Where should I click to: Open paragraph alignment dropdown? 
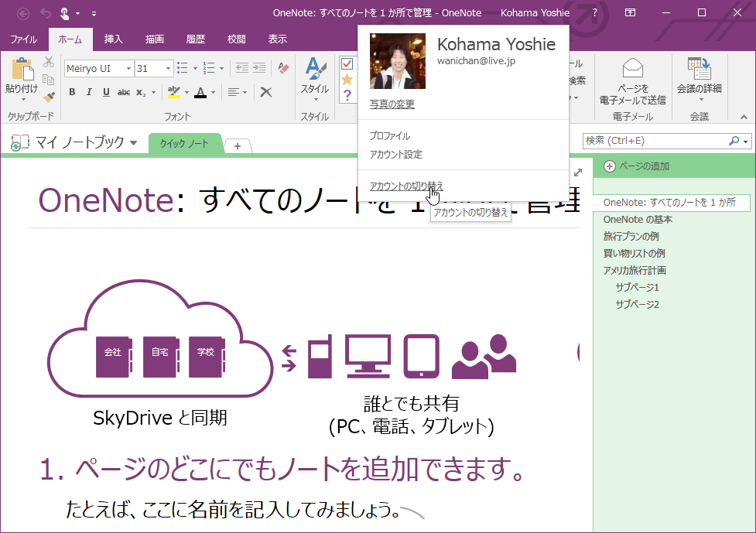[238, 92]
